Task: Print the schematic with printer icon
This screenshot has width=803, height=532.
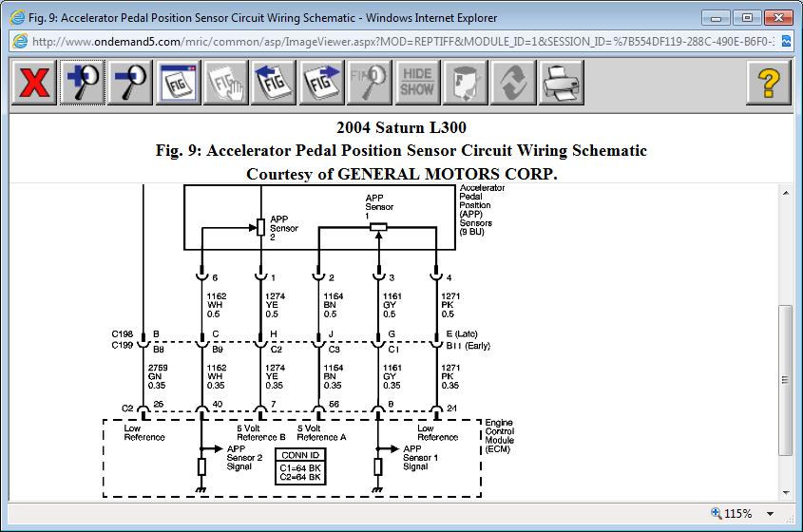Action: click(561, 83)
